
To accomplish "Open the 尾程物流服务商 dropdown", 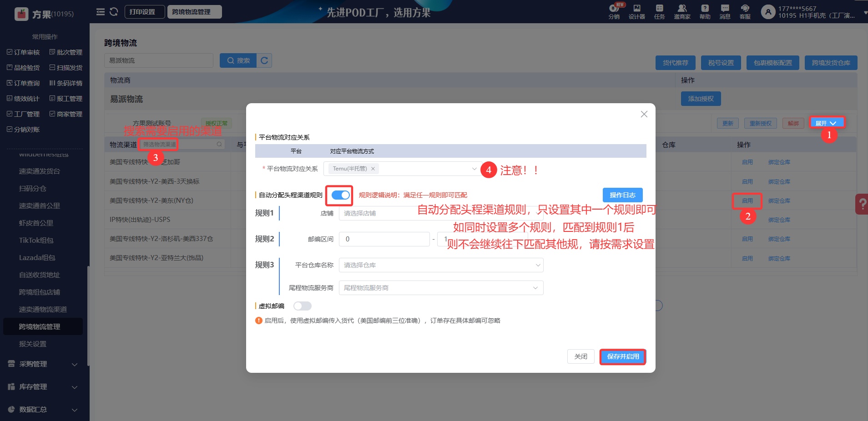I will pyautogui.click(x=441, y=288).
